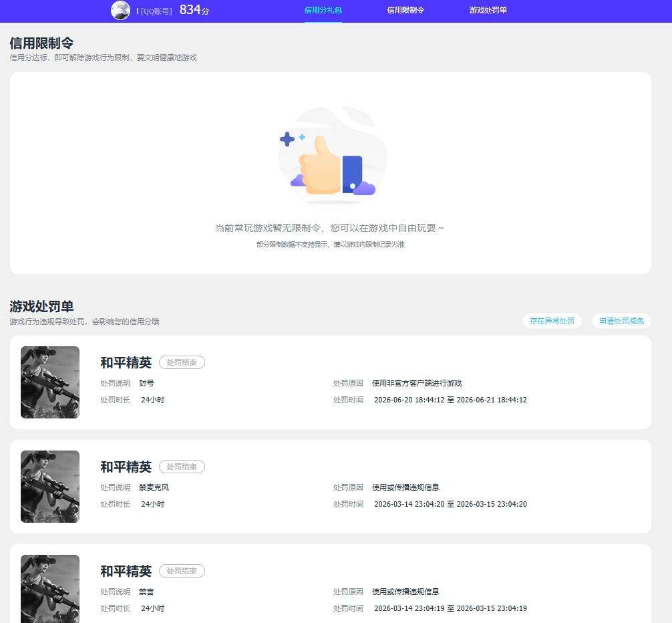Screen dimensions: 672x623
Task: Click reason 使用非官方客户端进行游戏
Action: (417, 383)
